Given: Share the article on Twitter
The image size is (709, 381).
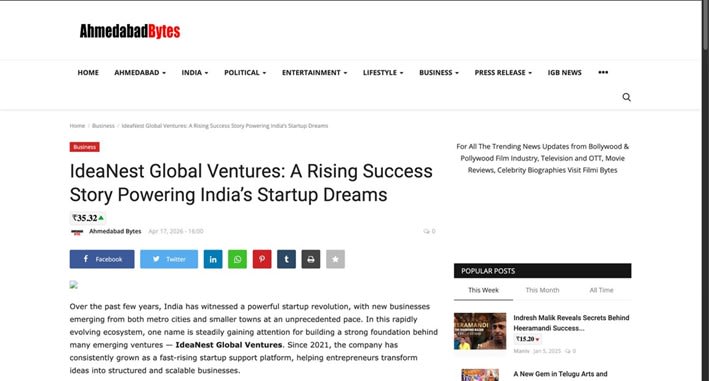Looking at the screenshot, I should (169, 259).
